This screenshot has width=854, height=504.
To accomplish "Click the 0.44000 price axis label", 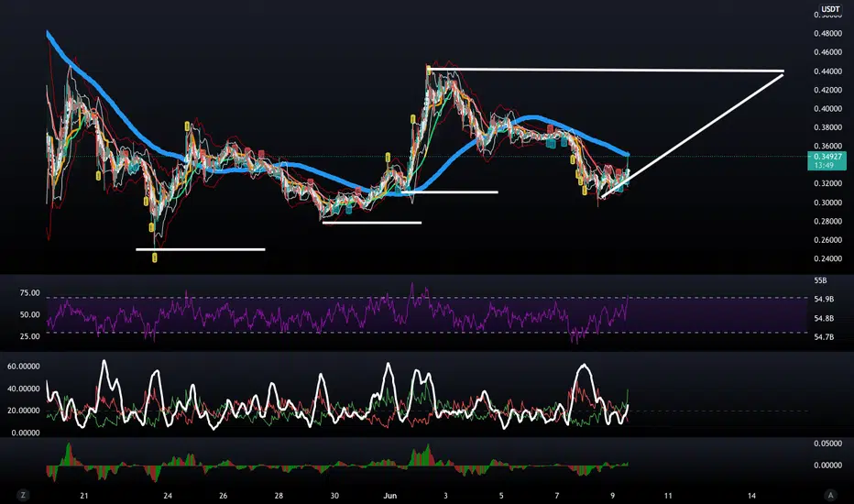I will (x=827, y=71).
